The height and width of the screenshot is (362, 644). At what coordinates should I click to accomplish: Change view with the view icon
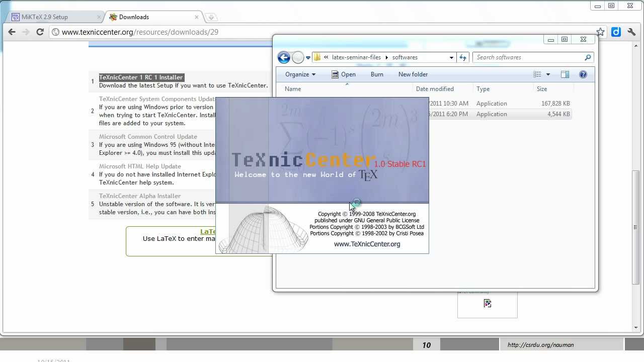coord(537,74)
